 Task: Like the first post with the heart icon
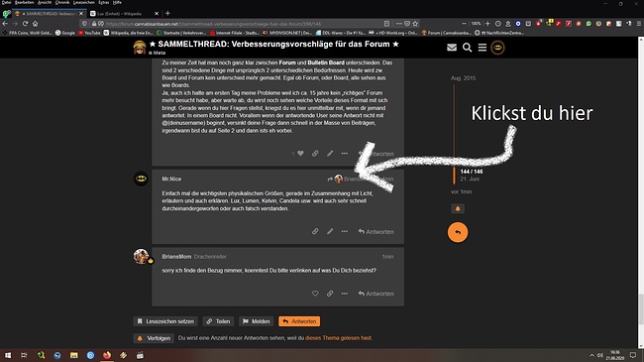tap(300, 154)
